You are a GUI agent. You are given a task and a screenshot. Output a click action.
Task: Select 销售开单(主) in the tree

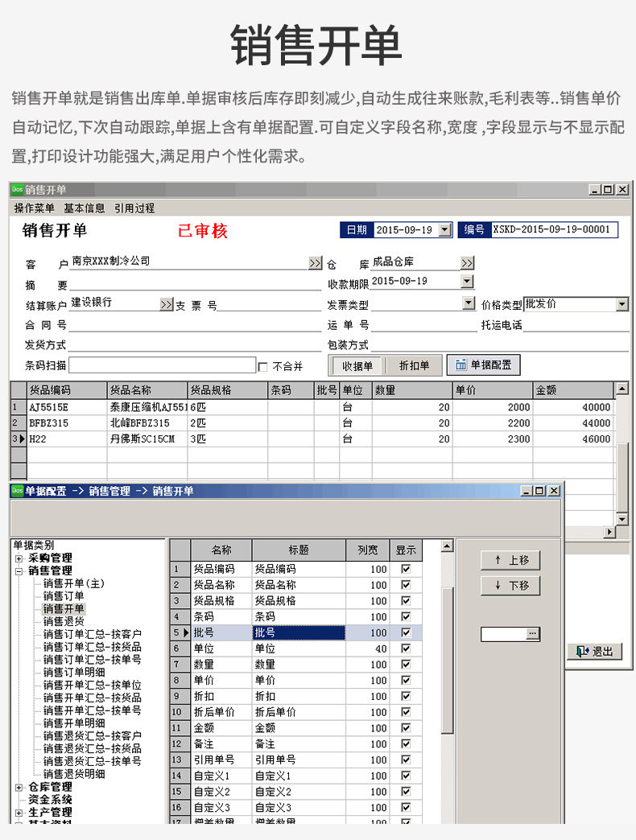click(x=73, y=583)
